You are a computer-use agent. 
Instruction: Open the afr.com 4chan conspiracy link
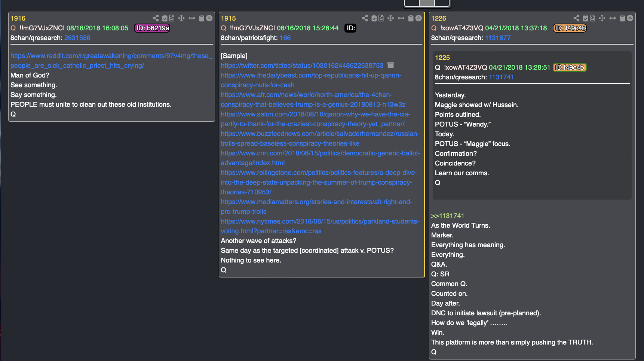pyautogui.click(x=313, y=100)
